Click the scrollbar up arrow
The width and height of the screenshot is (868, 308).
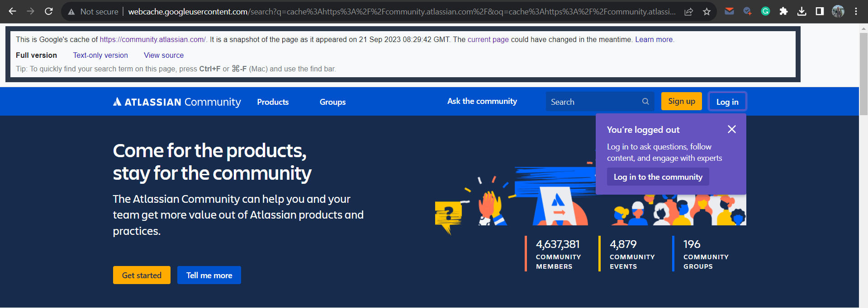[x=863, y=28]
